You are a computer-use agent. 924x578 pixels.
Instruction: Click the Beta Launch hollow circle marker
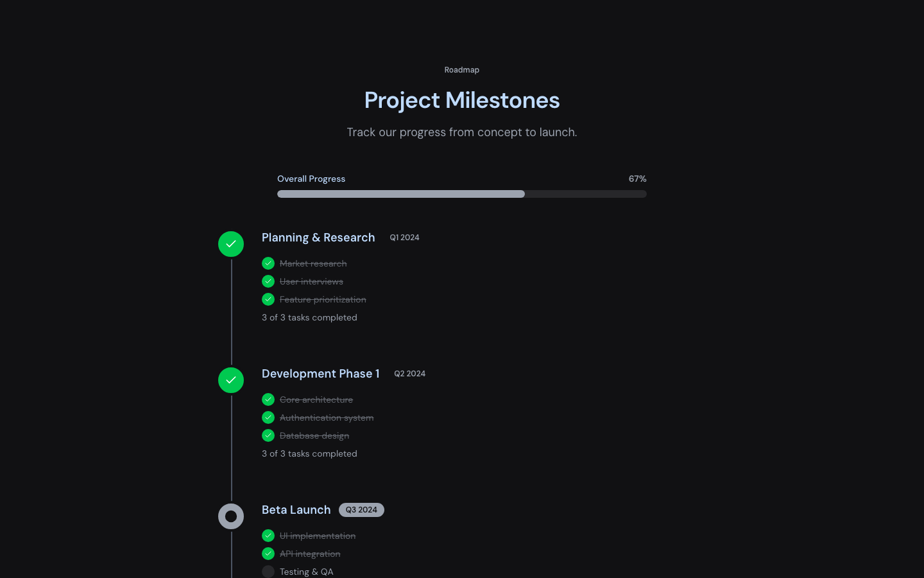(x=231, y=516)
